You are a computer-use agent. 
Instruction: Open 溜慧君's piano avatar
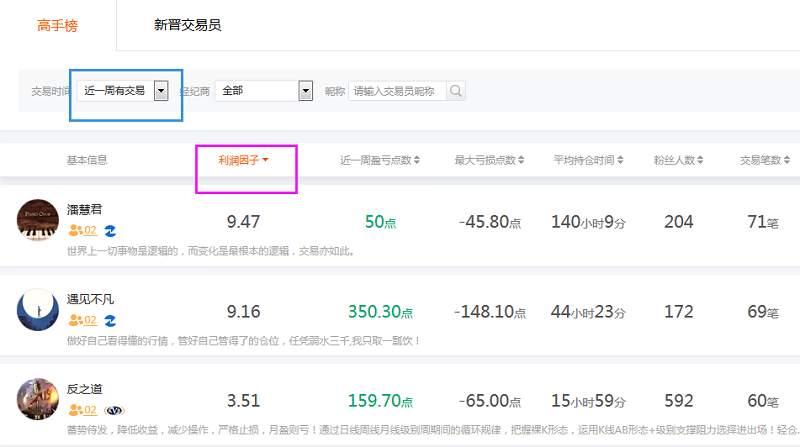tap(38, 220)
